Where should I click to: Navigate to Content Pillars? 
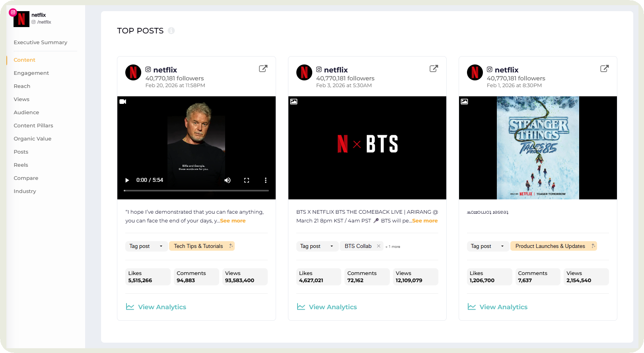click(x=33, y=126)
